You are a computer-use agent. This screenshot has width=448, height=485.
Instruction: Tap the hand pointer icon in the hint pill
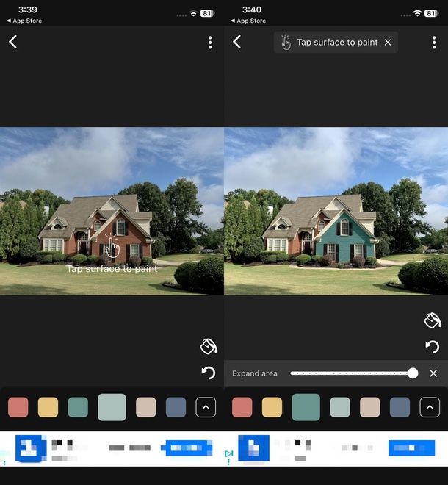tap(286, 43)
